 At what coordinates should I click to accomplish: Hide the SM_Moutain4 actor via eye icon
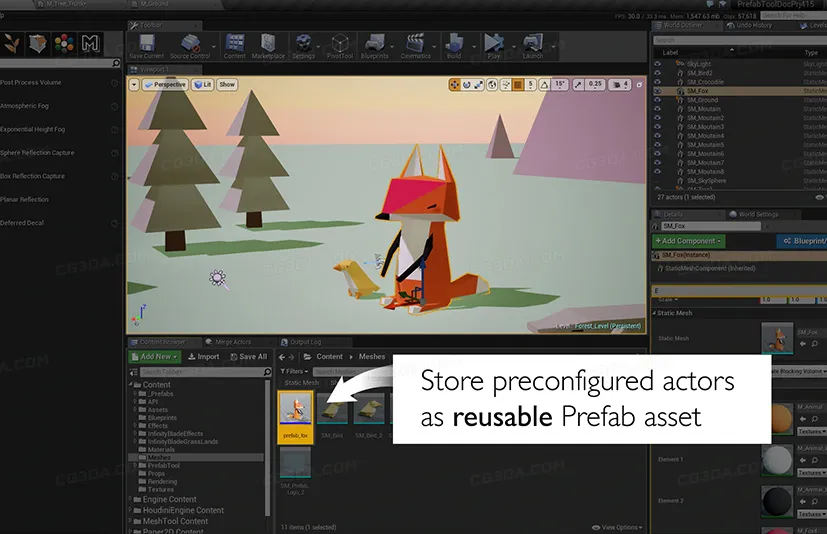click(657, 136)
